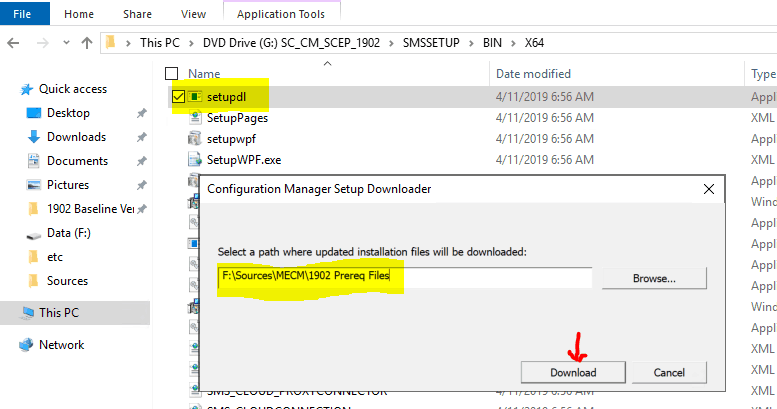Click This PC in the address path
777x409 pixels.
click(x=160, y=43)
